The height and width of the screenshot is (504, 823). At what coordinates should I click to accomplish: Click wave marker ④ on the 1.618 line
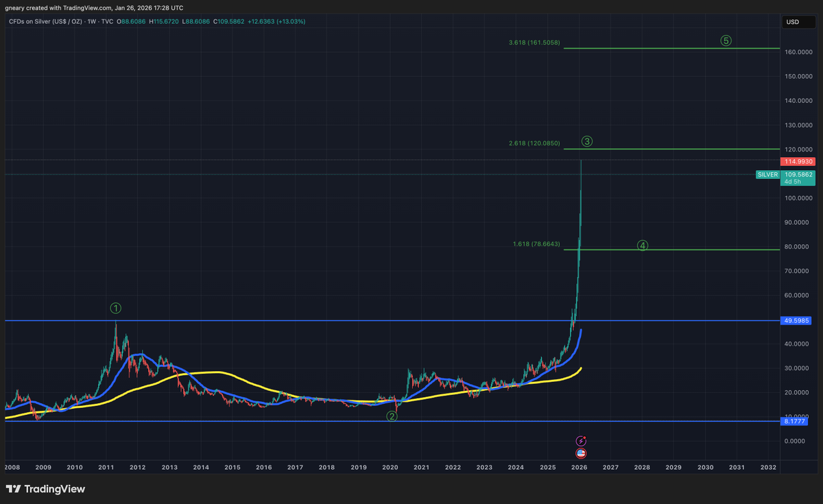[x=643, y=244]
